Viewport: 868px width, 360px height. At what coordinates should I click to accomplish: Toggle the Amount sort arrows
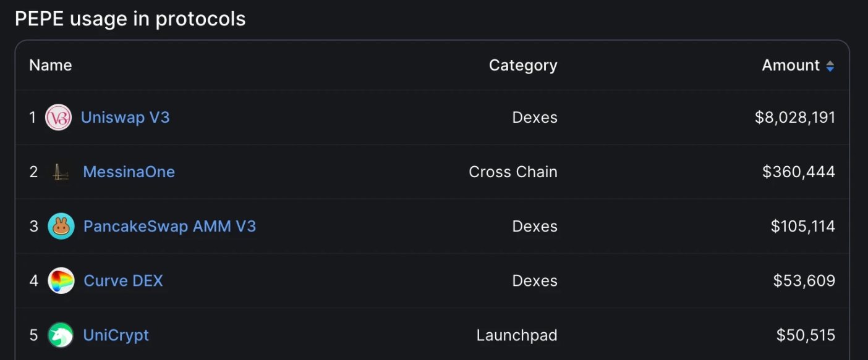(x=830, y=66)
